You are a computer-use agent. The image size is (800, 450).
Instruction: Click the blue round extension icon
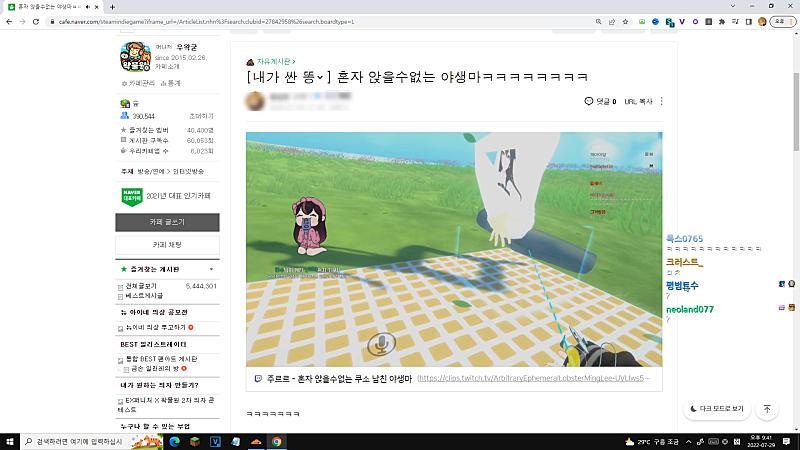(x=655, y=22)
